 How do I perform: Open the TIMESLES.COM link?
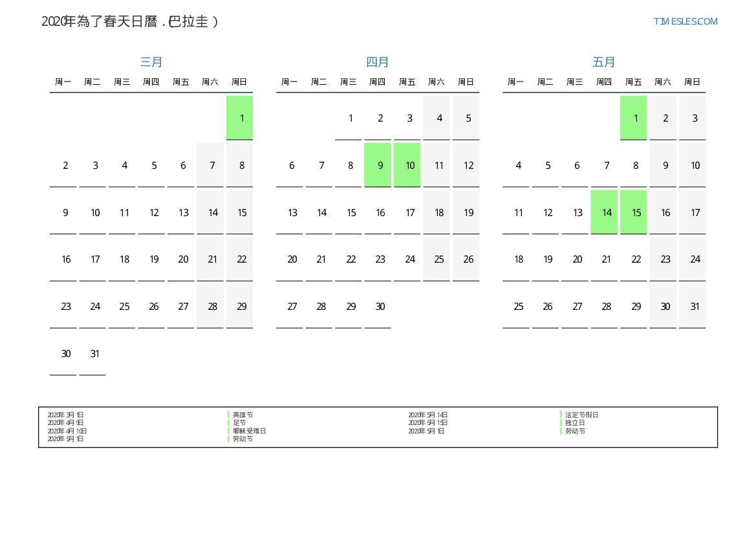[x=685, y=21]
